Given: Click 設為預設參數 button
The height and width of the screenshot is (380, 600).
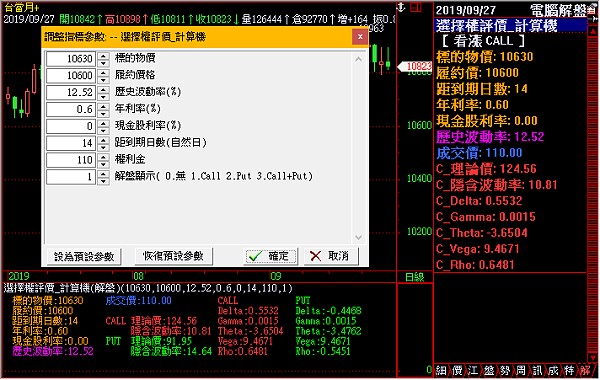Looking at the screenshot, I should coord(84,256).
